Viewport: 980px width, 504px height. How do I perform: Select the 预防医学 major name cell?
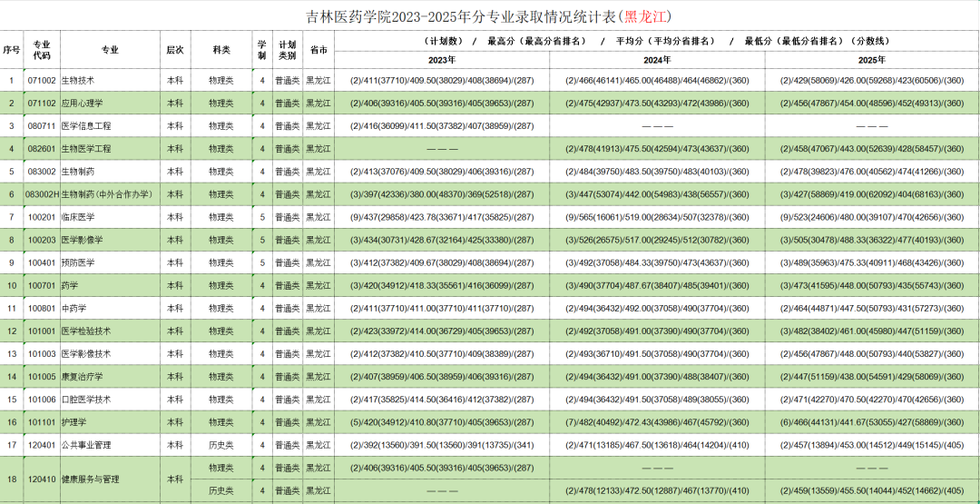pos(110,262)
